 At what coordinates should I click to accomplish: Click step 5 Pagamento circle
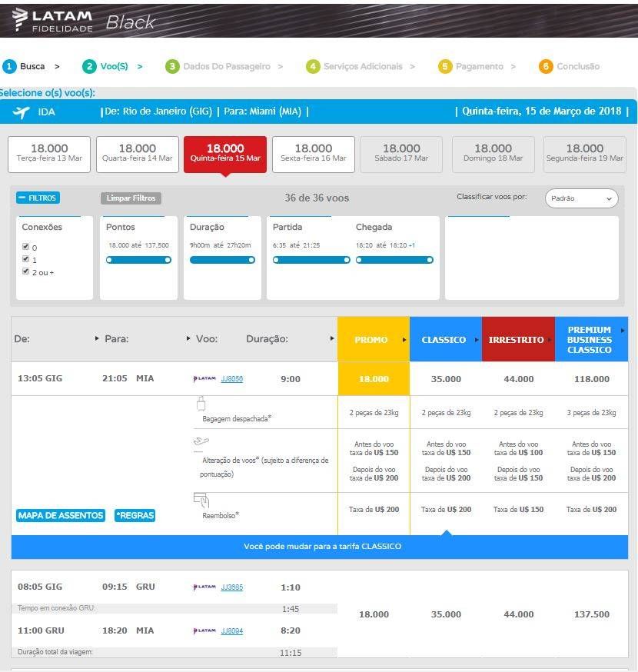click(445, 66)
